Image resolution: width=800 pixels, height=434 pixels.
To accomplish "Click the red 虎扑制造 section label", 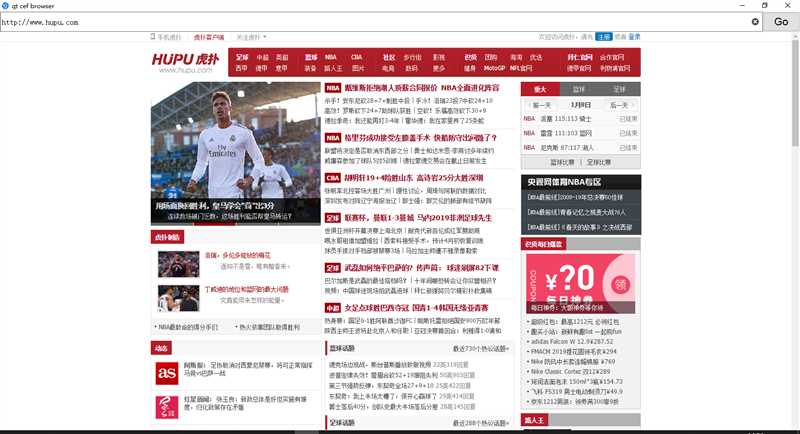I will point(167,237).
